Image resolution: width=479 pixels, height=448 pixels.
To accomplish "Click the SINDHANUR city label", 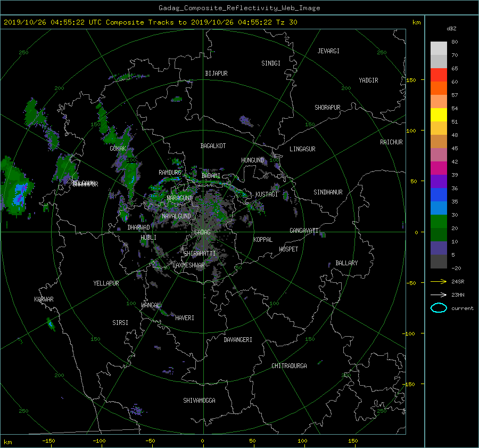I will (x=328, y=192).
